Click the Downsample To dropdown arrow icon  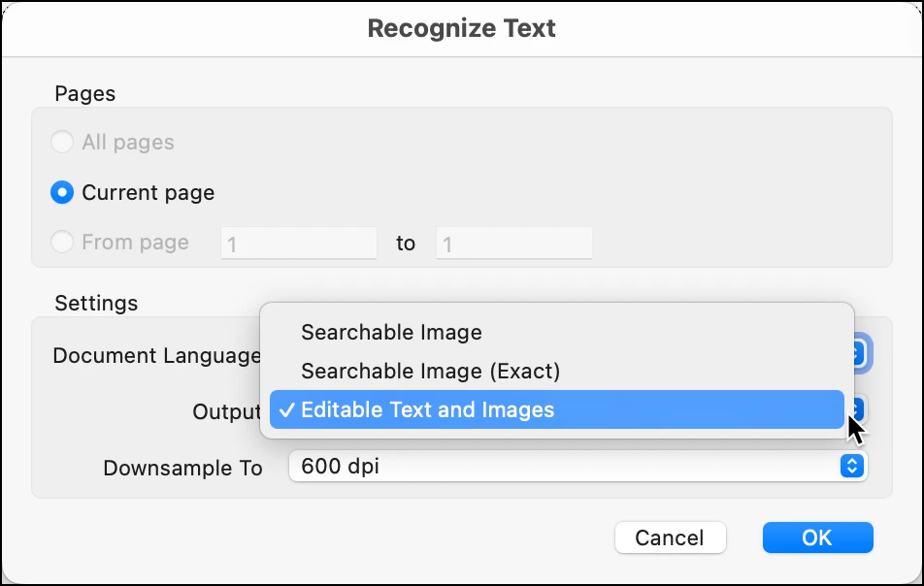click(851, 467)
